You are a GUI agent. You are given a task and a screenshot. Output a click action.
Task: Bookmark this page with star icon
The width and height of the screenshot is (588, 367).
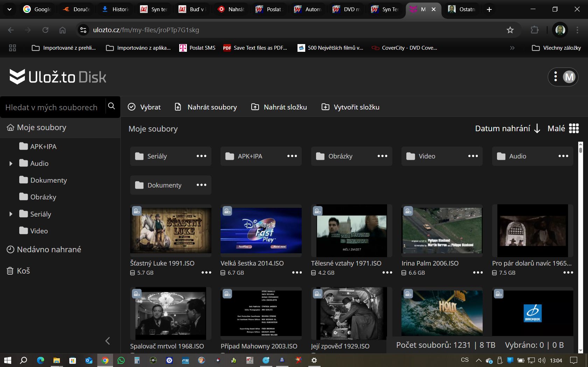tap(510, 30)
